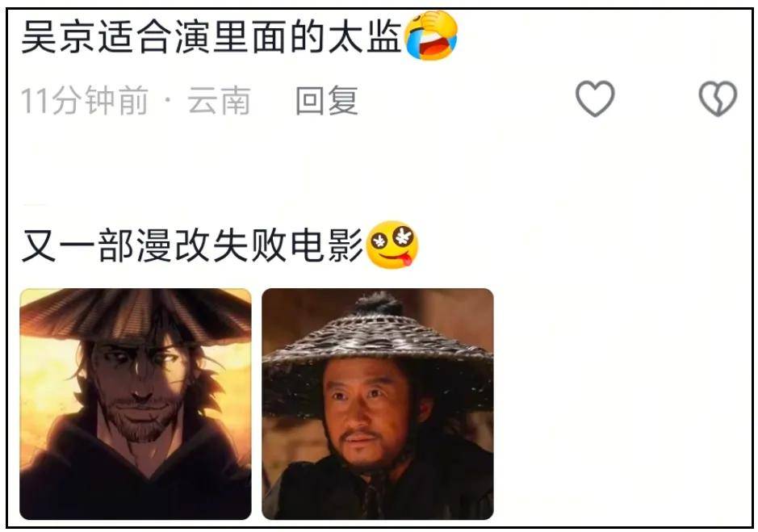
Task: Click the 11分钟前 timestamp
Action: (x=85, y=101)
